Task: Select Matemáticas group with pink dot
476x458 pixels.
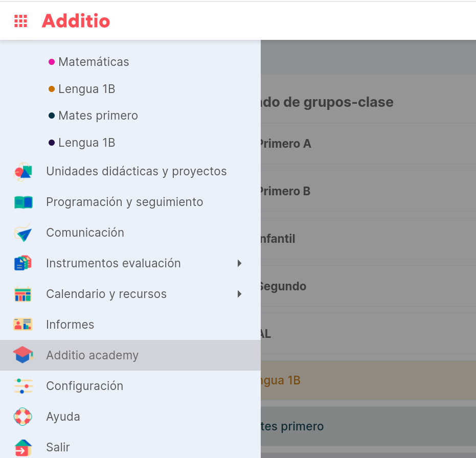Action: 88,62
